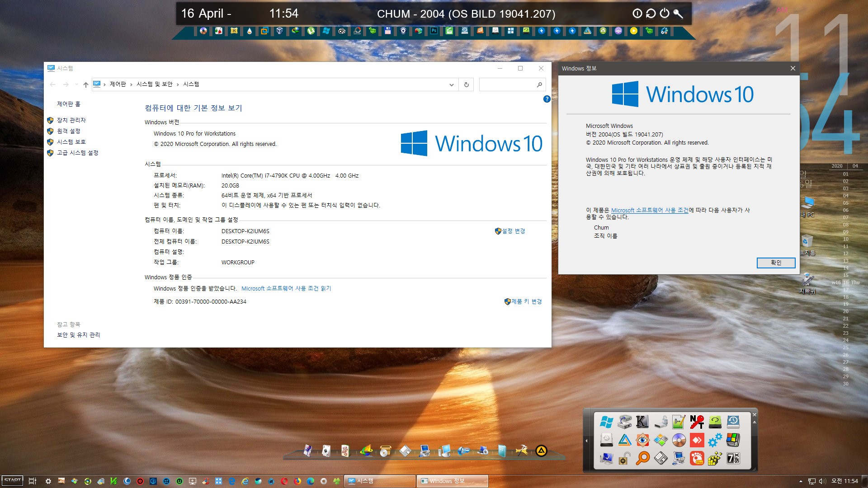Open the UltraISO disc icon in the icon panel
The image size is (868, 488).
(679, 440)
